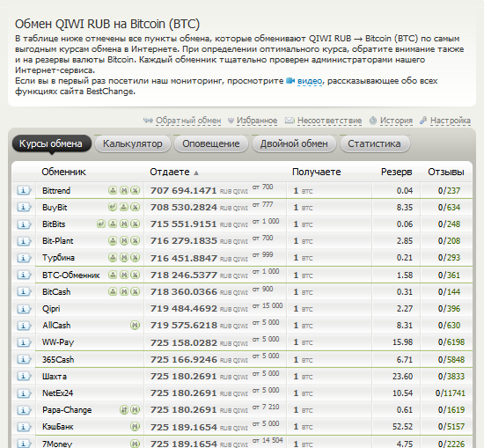Sort by the Резерв column header
Image resolution: width=484 pixels, height=448 pixels.
[397, 172]
